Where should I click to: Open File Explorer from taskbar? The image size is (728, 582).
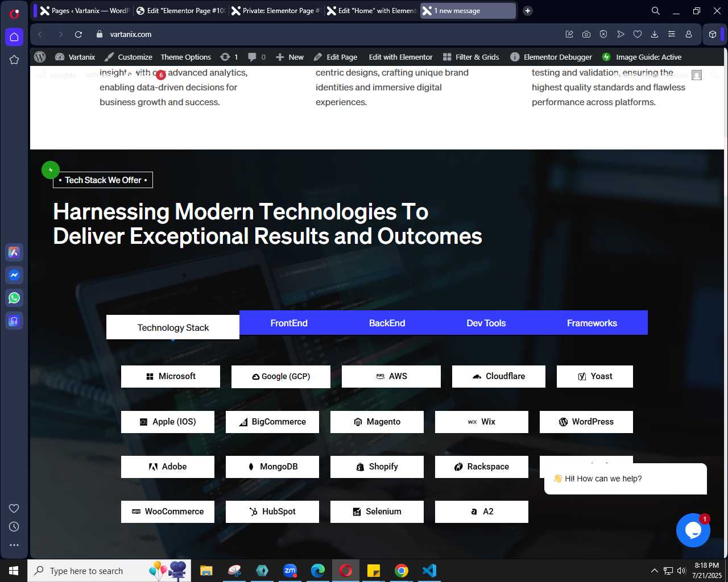(x=206, y=571)
